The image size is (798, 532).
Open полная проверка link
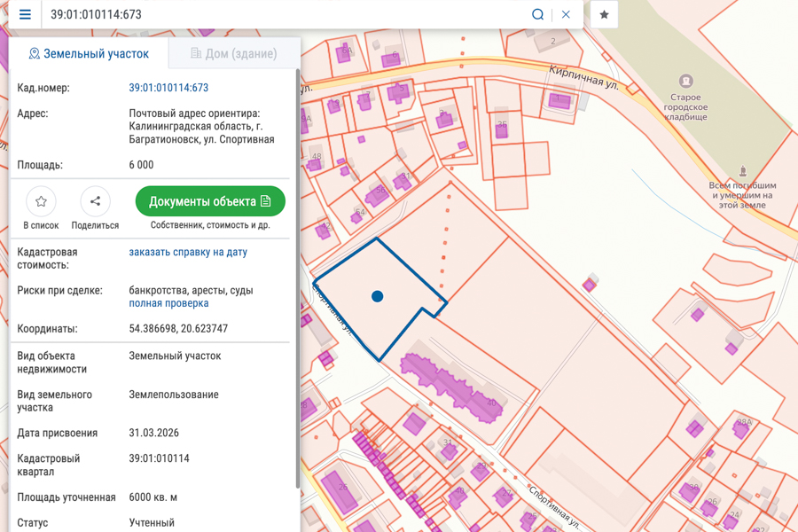168,303
